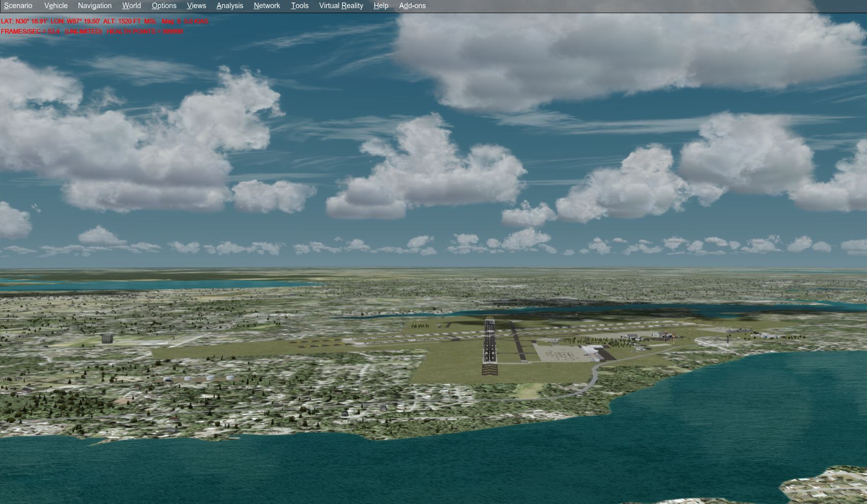Expand the Tools menu

pyautogui.click(x=299, y=6)
